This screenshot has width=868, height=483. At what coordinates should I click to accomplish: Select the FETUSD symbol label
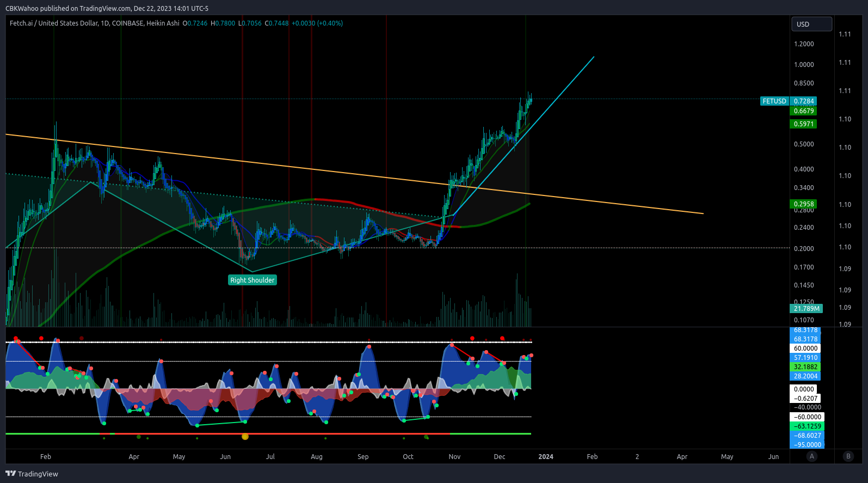click(x=774, y=101)
